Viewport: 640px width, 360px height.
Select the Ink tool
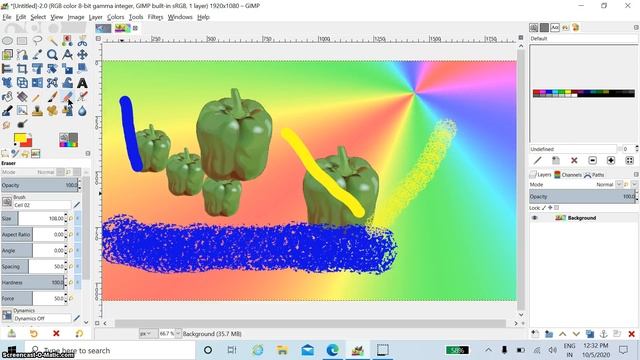pyautogui.click(x=7, y=111)
